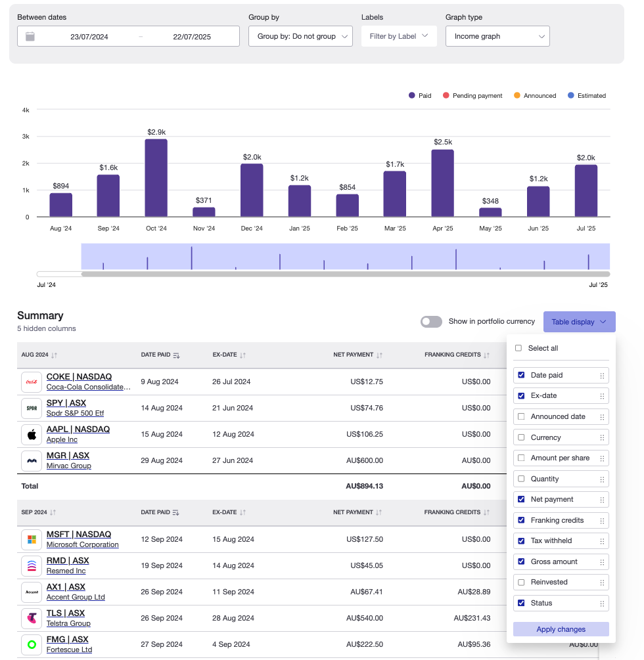Open the Filter by Label dropdown
The image size is (644, 660).
[x=399, y=36]
